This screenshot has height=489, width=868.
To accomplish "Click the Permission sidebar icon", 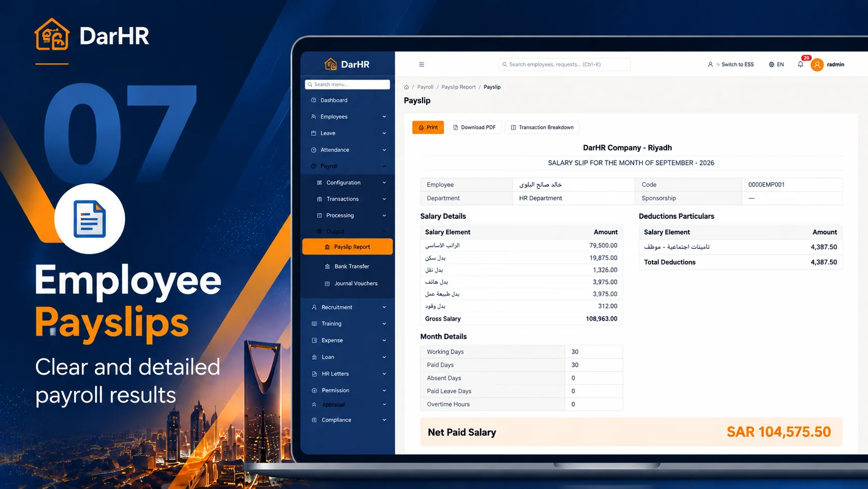I will [x=314, y=391].
